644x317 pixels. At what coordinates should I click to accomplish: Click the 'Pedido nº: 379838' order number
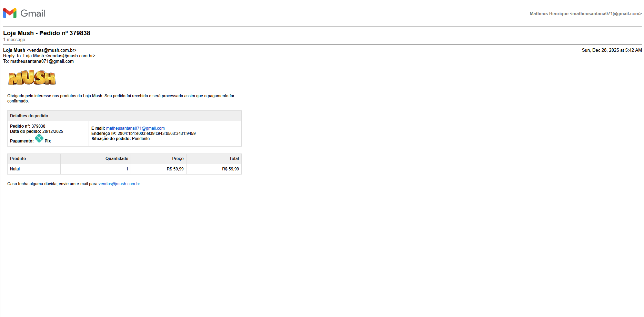pyautogui.click(x=28, y=126)
